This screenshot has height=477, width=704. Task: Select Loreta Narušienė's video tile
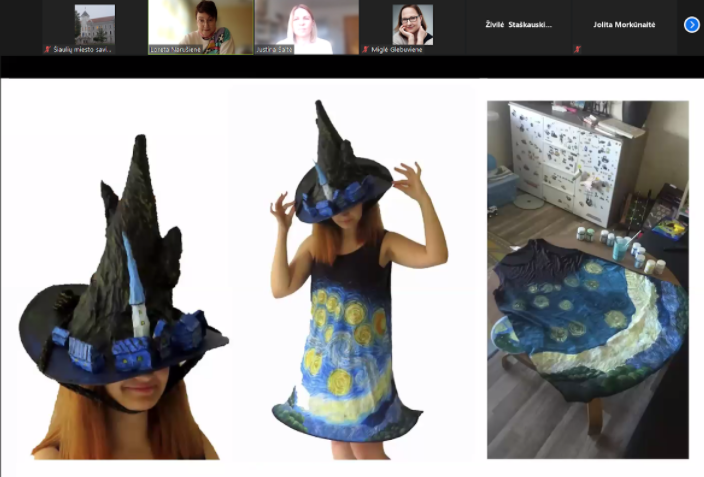coord(201,27)
